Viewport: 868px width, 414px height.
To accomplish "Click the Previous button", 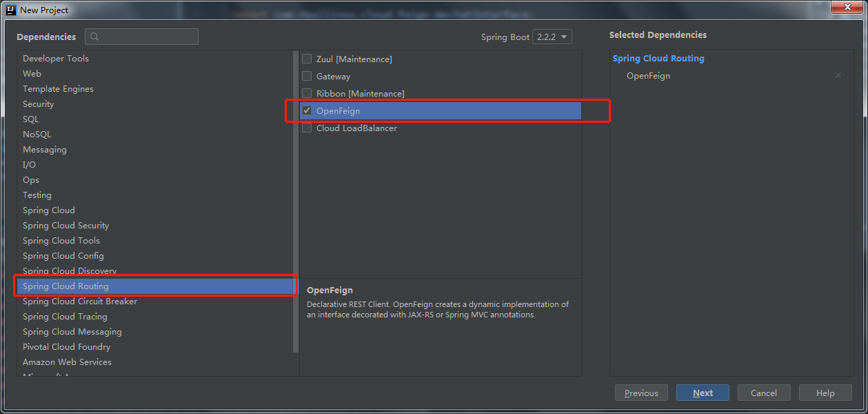I will tap(641, 393).
